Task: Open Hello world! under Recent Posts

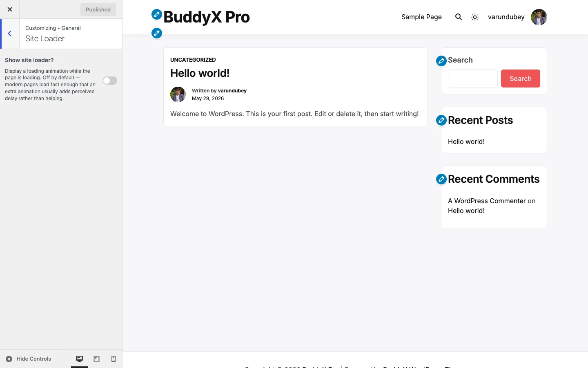Action: tap(466, 141)
